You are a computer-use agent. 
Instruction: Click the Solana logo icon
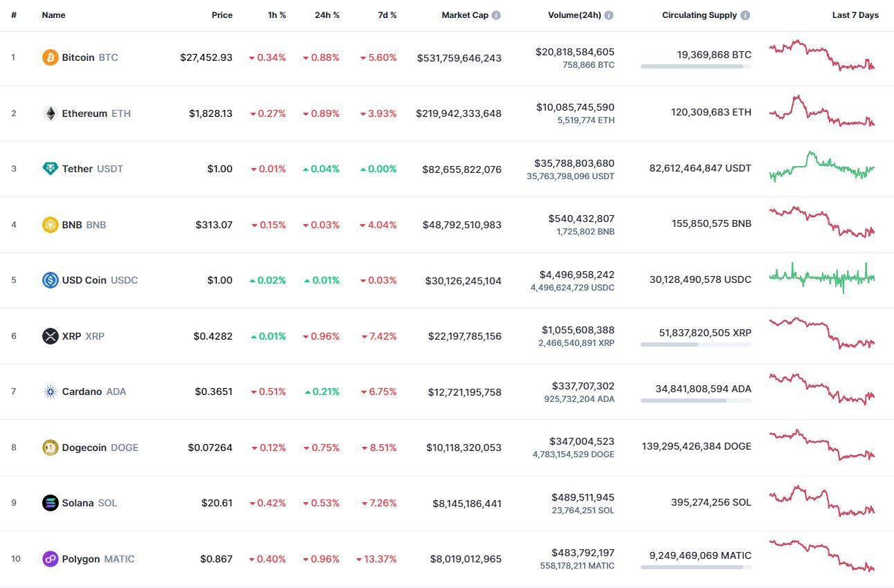pos(50,503)
